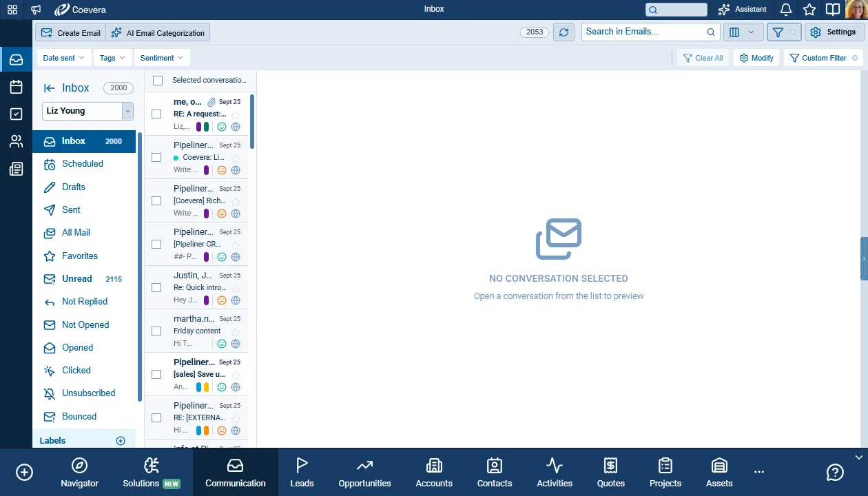Star the 'Friday content' email
This screenshot has width=868, height=496.
(x=236, y=331)
